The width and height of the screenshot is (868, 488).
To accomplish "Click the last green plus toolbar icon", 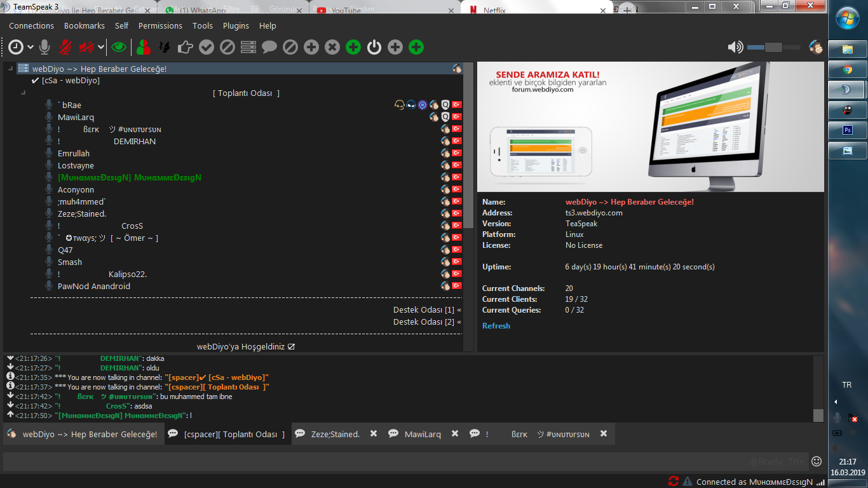I will click(x=416, y=47).
